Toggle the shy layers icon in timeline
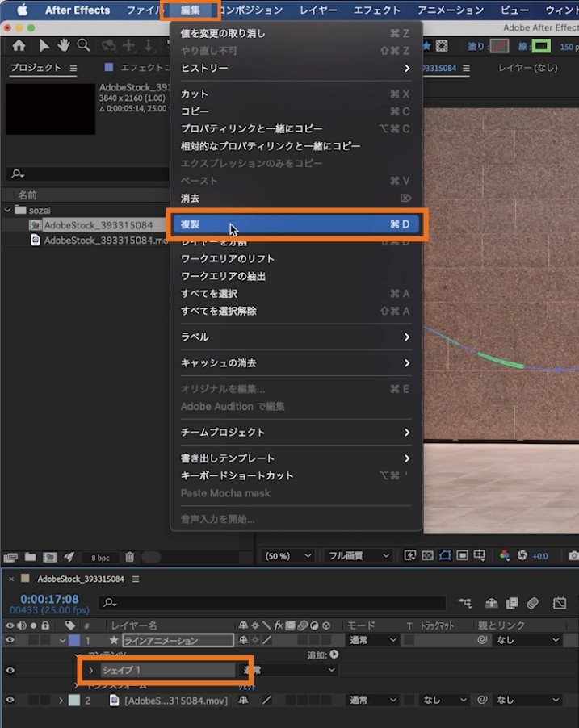Screen dimensions: 579x728 pyautogui.click(x=491, y=603)
